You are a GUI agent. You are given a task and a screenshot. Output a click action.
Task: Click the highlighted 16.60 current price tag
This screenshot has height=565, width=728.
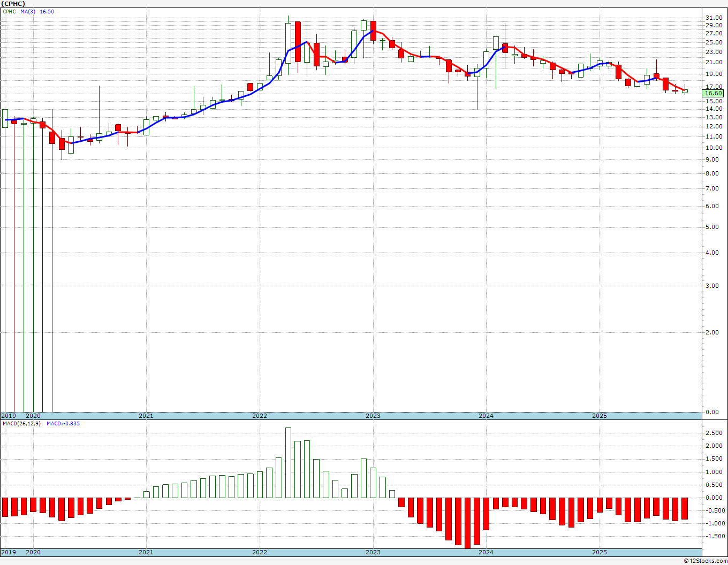[x=714, y=93]
